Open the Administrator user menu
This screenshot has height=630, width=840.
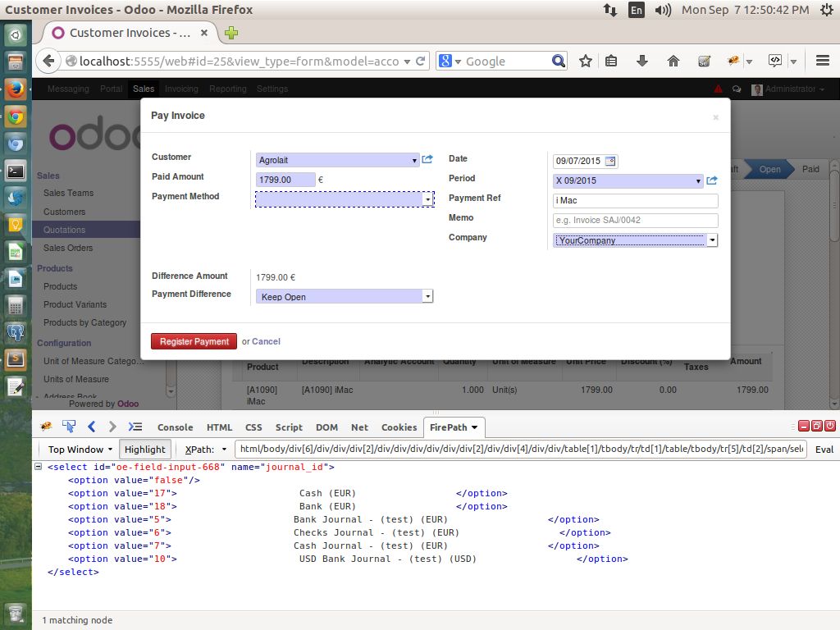click(x=788, y=89)
